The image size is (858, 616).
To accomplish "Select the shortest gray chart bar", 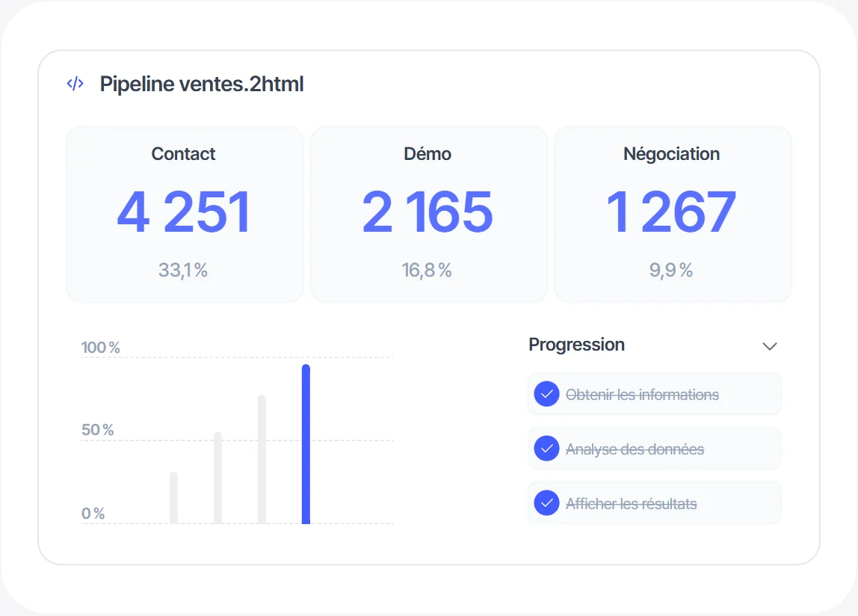I will tap(173, 498).
